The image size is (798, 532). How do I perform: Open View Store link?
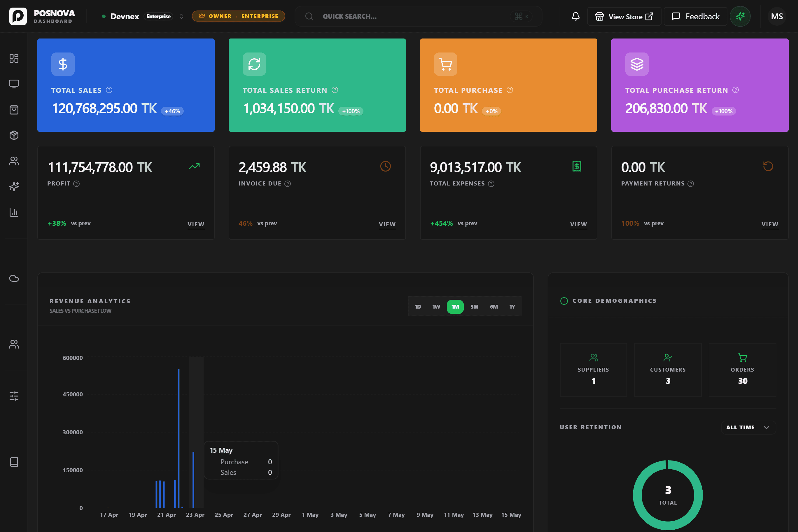pyautogui.click(x=624, y=16)
